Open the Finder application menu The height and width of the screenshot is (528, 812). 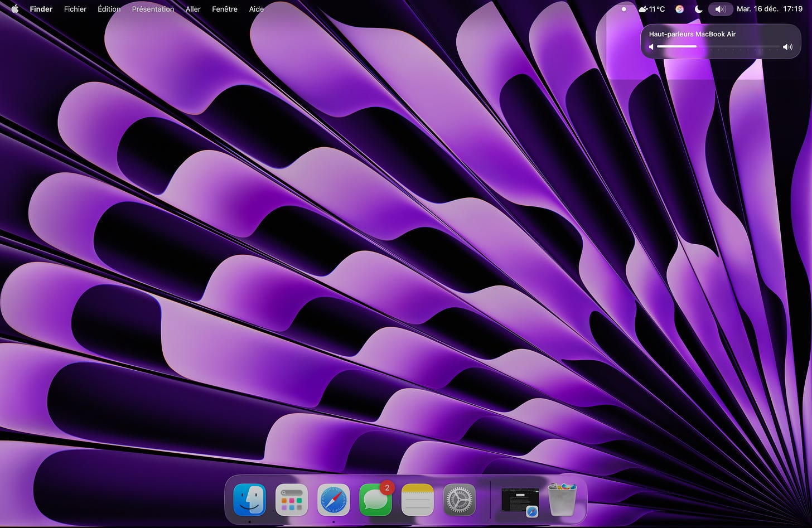(x=41, y=9)
